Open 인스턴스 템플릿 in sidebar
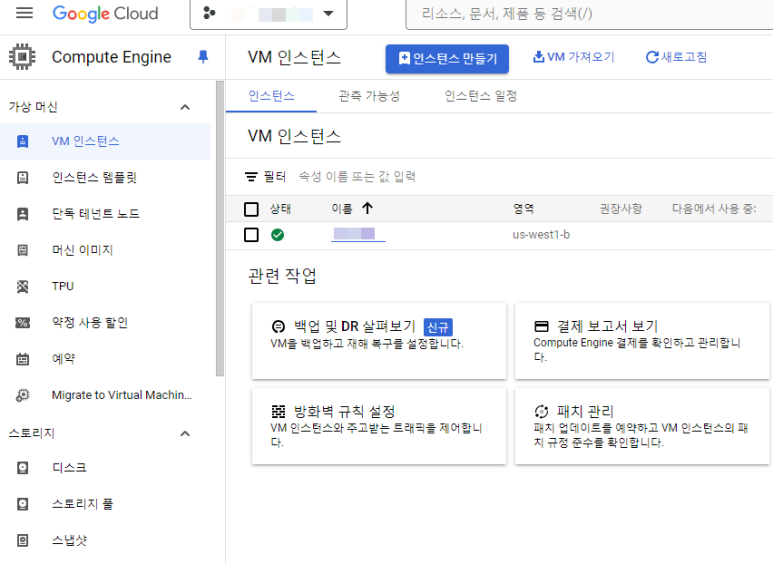 click(x=105, y=177)
